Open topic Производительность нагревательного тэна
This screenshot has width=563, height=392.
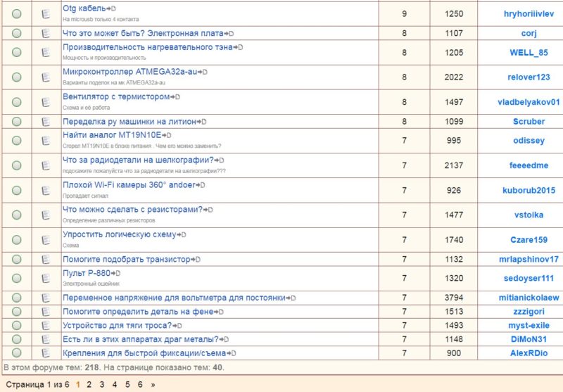tap(148, 47)
